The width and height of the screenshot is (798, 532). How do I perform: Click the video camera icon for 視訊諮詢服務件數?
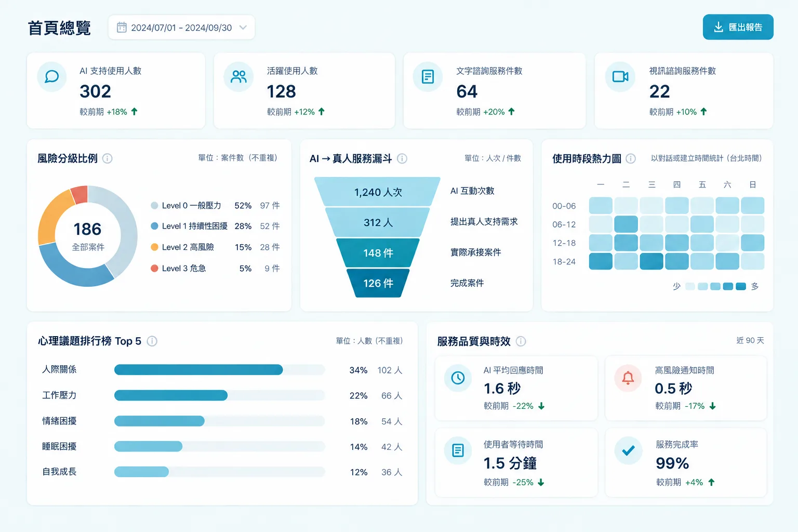click(620, 77)
